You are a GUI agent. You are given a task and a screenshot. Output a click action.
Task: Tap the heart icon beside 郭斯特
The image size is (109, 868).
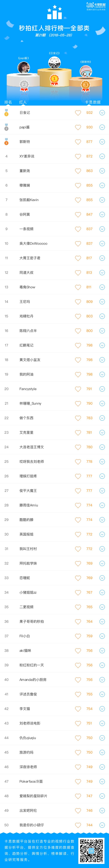pyautogui.click(x=78, y=142)
